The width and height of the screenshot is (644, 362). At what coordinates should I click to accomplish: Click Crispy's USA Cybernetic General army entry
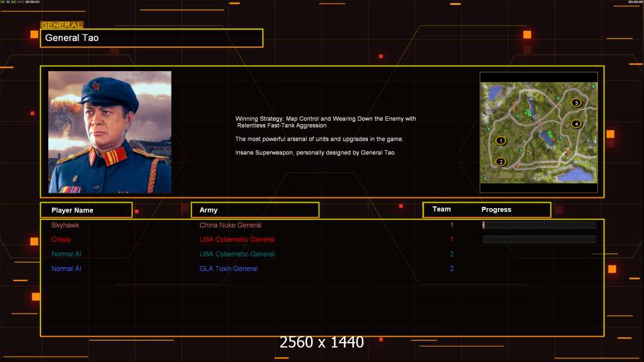237,240
